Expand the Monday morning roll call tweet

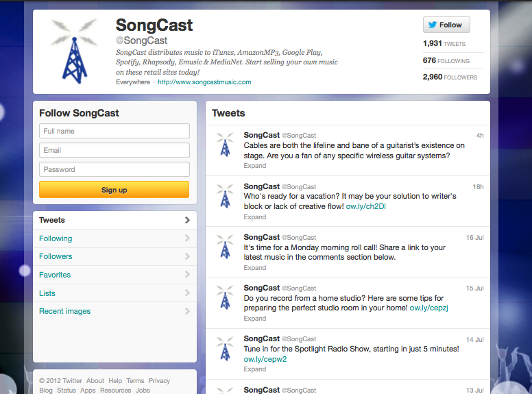(255, 267)
